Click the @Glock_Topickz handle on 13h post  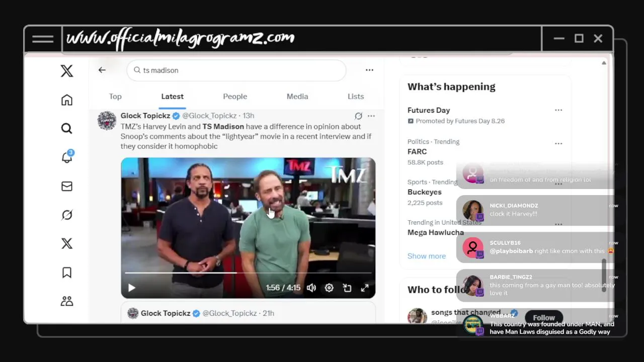click(x=209, y=116)
